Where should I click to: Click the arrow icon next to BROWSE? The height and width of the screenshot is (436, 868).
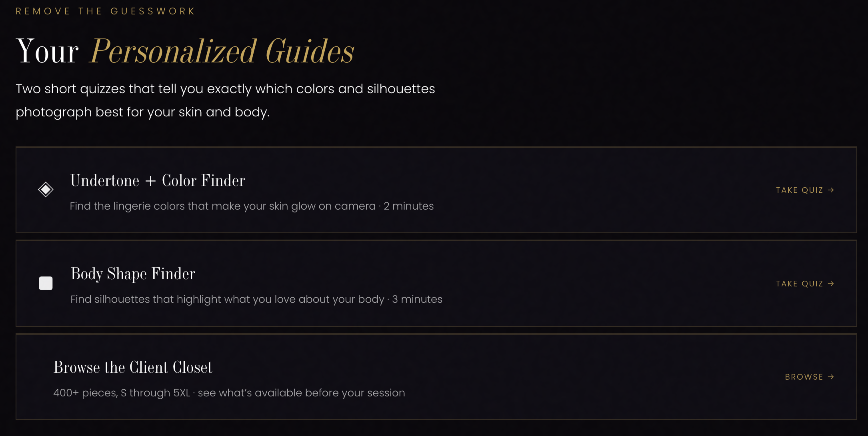coord(831,377)
